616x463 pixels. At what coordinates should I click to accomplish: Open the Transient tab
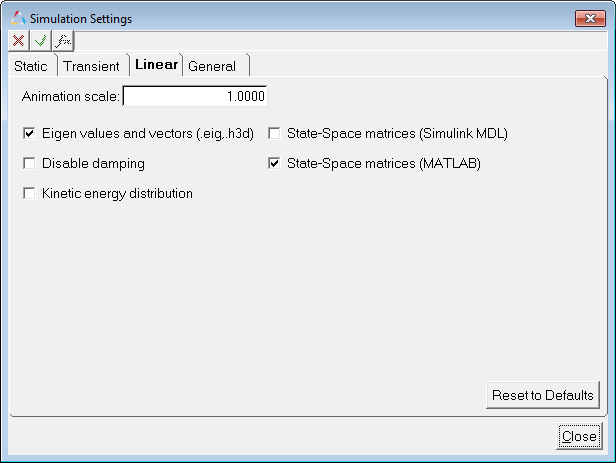coord(91,66)
